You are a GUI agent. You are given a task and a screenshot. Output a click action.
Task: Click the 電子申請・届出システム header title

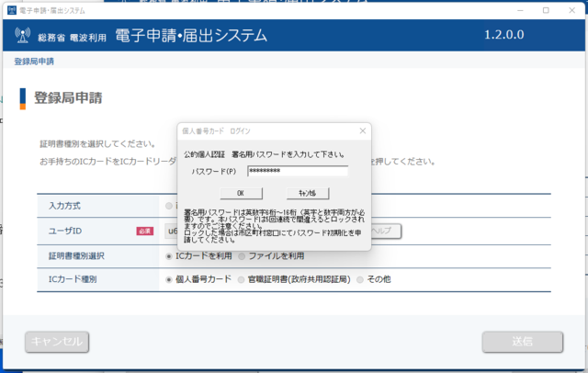(x=191, y=36)
